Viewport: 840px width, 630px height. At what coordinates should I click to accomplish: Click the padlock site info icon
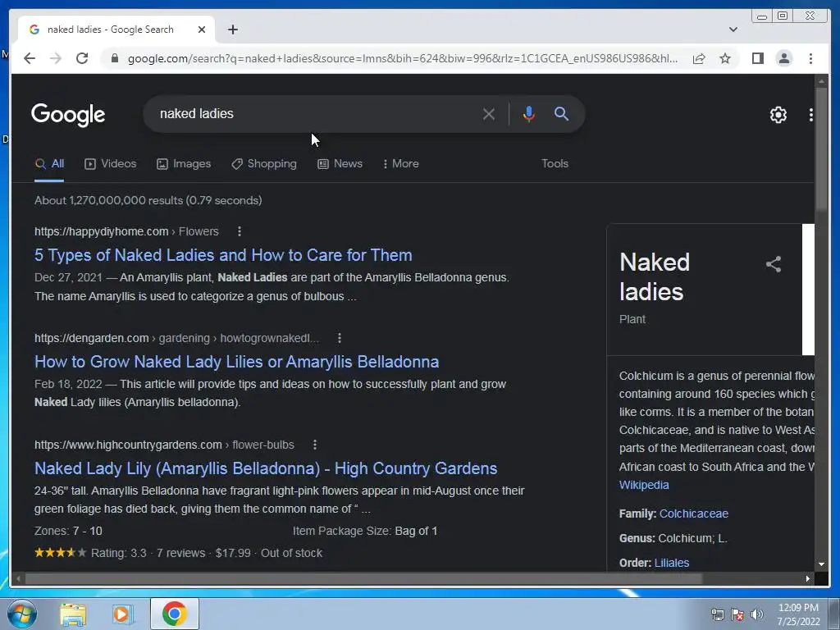(114, 58)
